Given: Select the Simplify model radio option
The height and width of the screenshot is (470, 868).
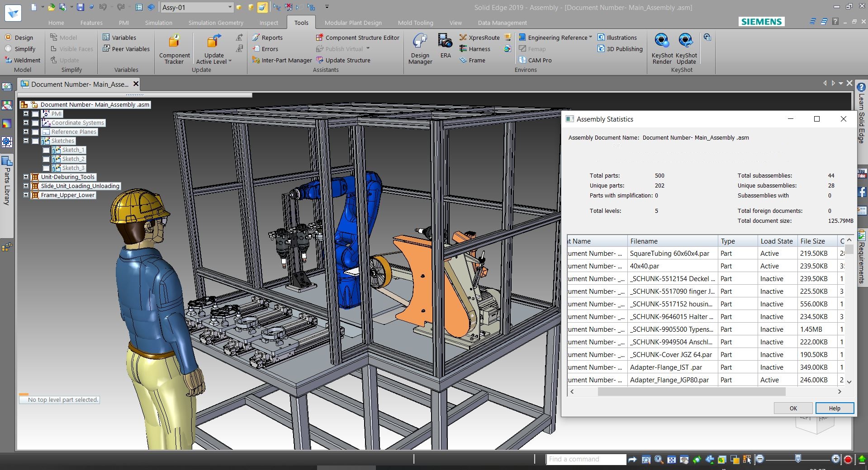Looking at the screenshot, I should click(x=20, y=49).
